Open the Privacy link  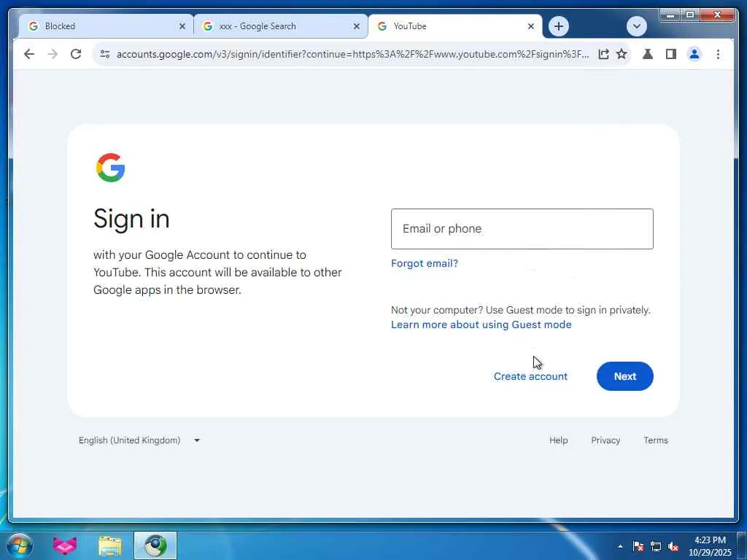[x=605, y=440]
